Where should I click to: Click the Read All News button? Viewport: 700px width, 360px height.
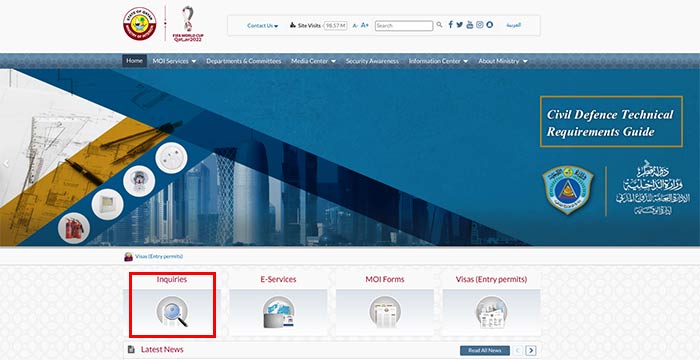[x=485, y=351]
